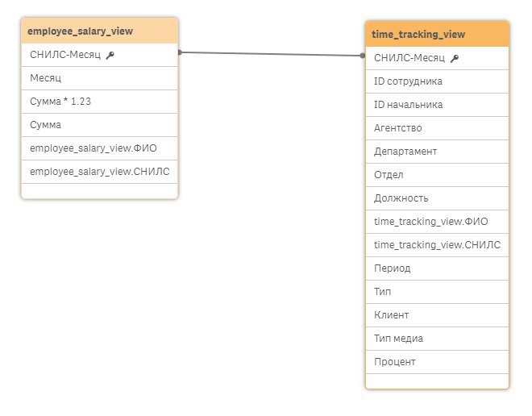Select the Сумма * 1.23 field
This screenshot has width=532, height=416.
click(100, 102)
